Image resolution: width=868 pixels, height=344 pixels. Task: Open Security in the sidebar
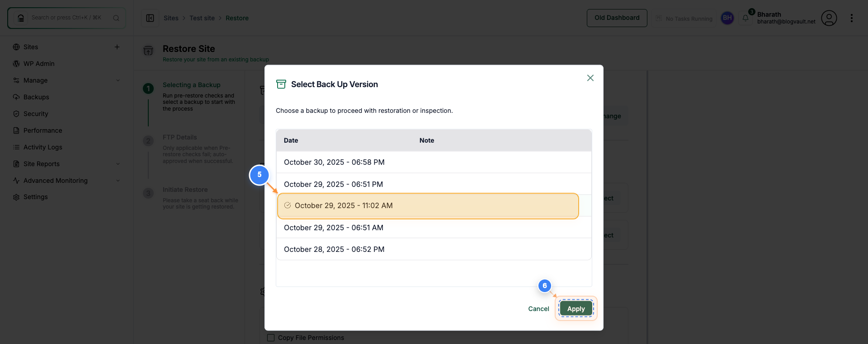(x=36, y=114)
